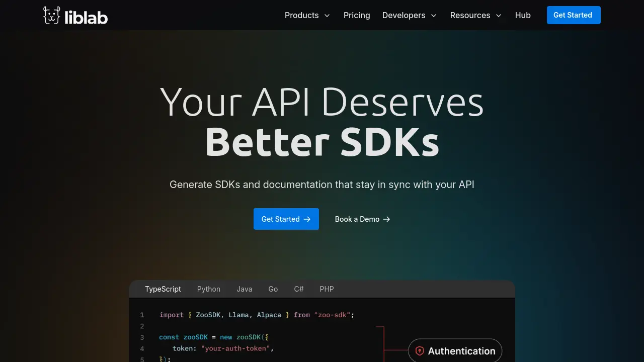Expand the Products dropdown chevron
This screenshot has width=644, height=362.
click(327, 16)
